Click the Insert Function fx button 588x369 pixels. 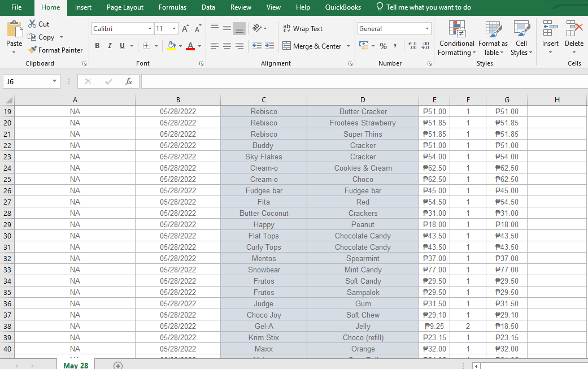129,81
